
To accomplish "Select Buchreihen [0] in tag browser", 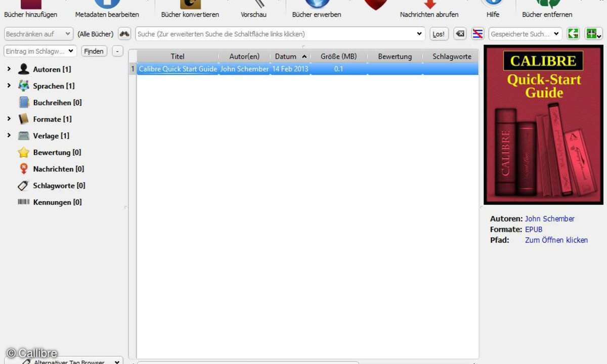I will click(x=57, y=103).
